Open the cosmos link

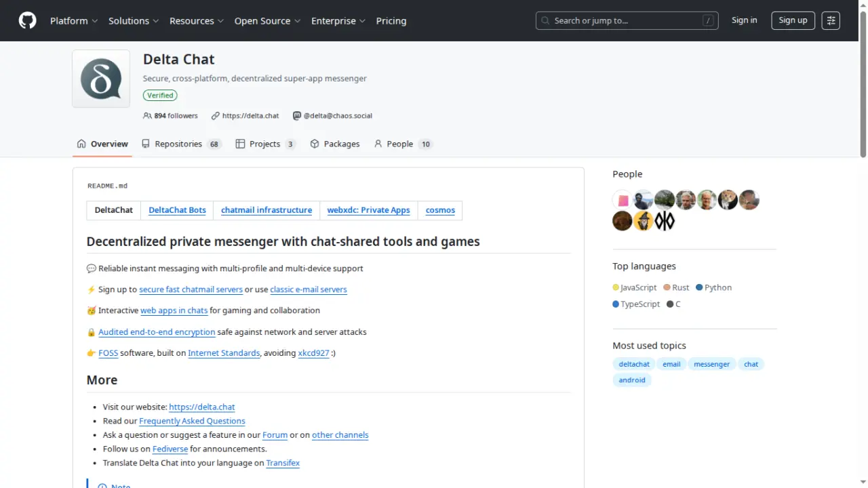440,210
